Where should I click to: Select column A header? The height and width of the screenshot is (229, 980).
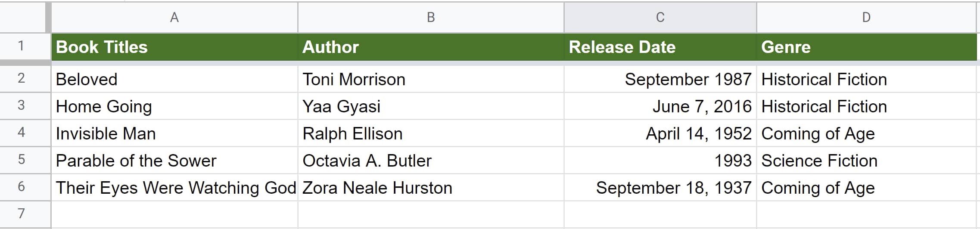[x=174, y=17]
